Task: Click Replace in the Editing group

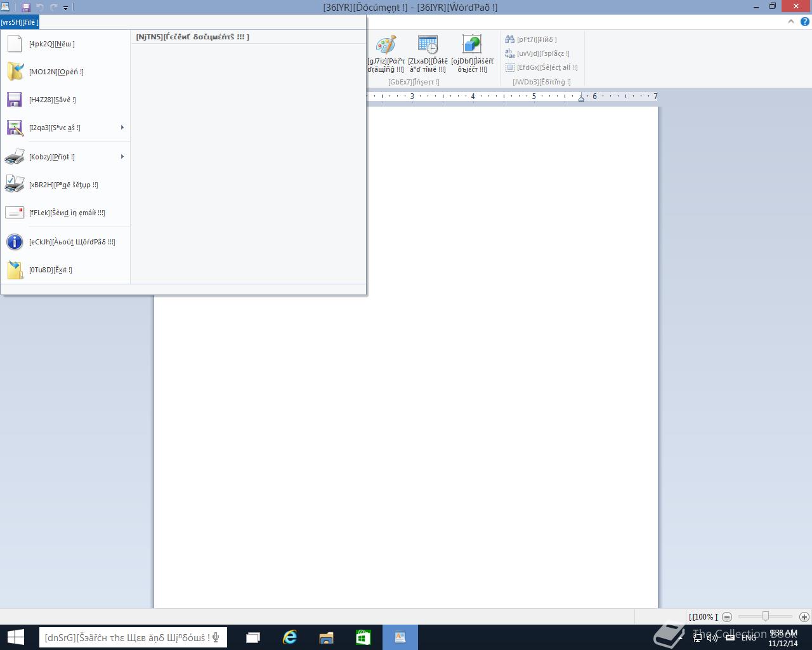Action: tap(537, 53)
